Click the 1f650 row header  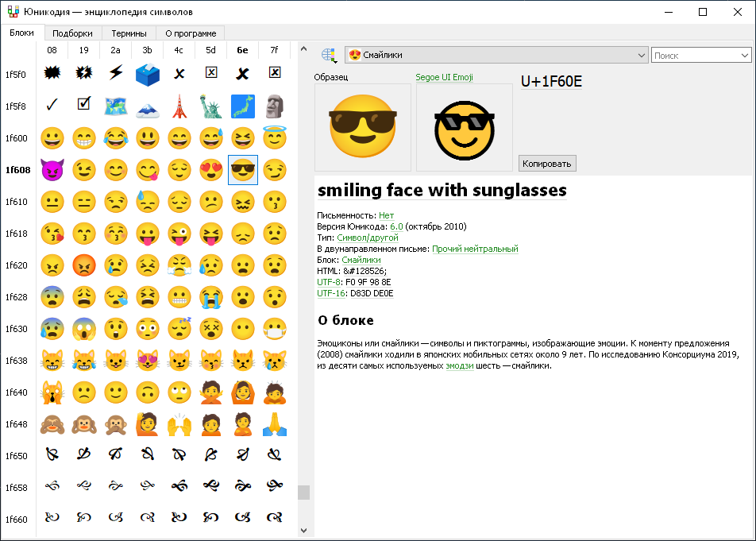(17, 456)
